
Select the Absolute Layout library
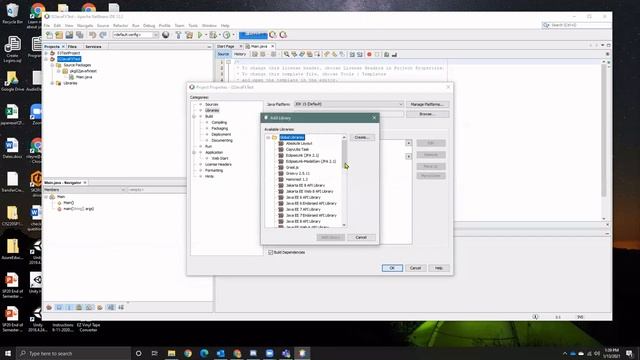coord(299,144)
